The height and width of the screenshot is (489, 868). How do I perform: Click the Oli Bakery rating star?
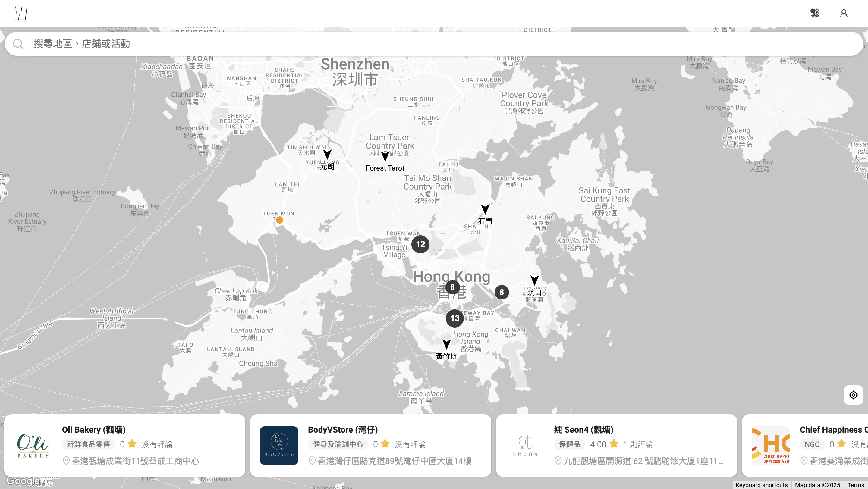click(132, 444)
